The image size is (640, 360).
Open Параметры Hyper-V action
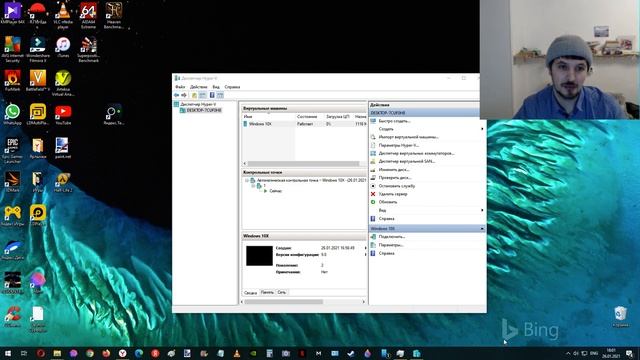398,145
